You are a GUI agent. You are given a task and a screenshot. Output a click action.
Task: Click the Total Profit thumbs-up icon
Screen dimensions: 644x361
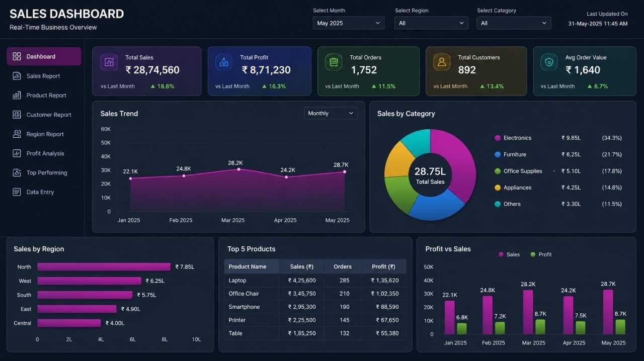(224, 62)
